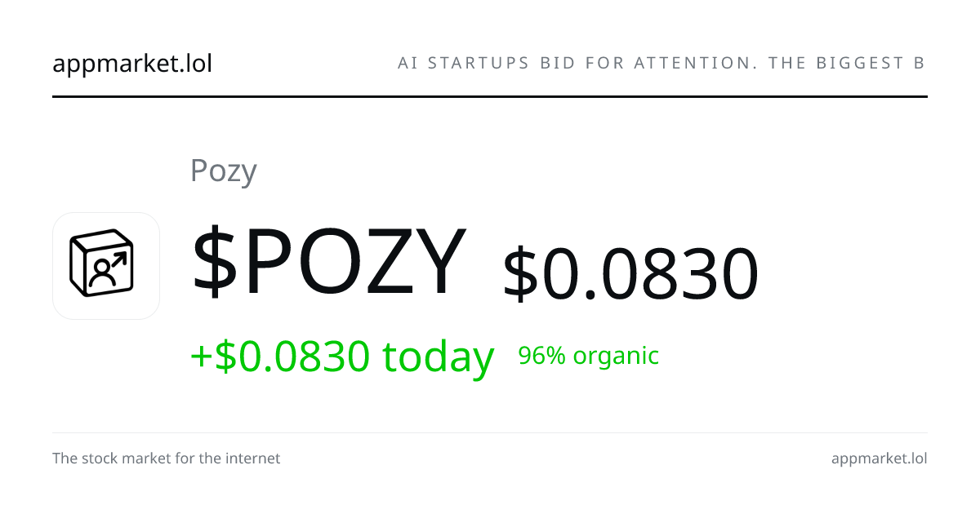Click the green +$0.0830 today change

click(342, 357)
